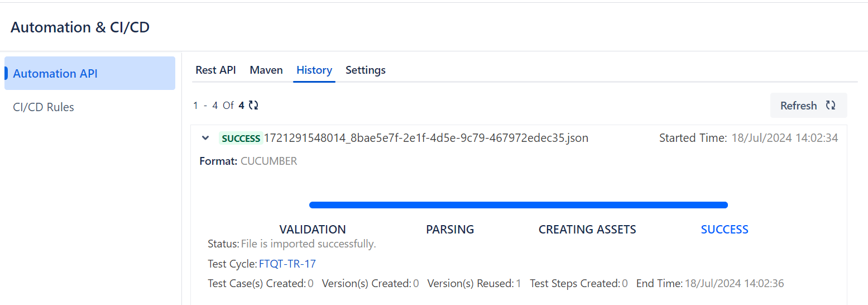This screenshot has height=305, width=868.
Task: Collapse the SUCCESS import entry chevron
Action: coord(205,138)
